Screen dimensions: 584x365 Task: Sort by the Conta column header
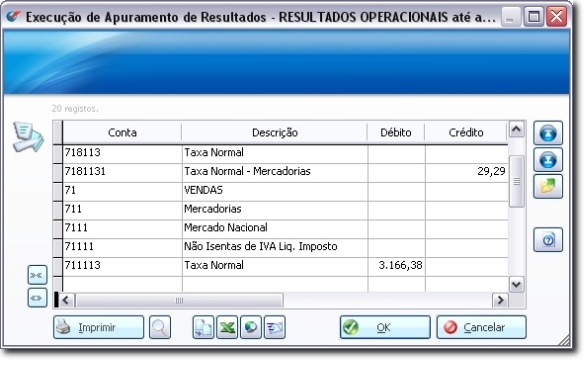[x=122, y=133]
